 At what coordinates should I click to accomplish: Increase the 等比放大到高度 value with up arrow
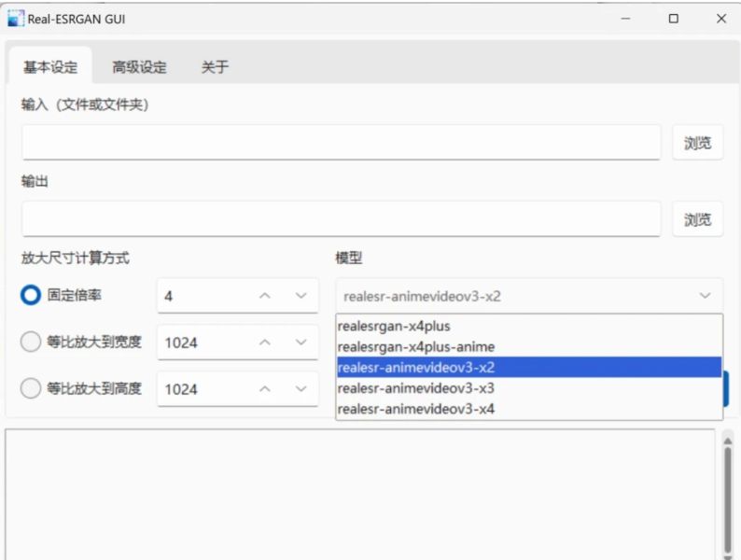pos(265,389)
